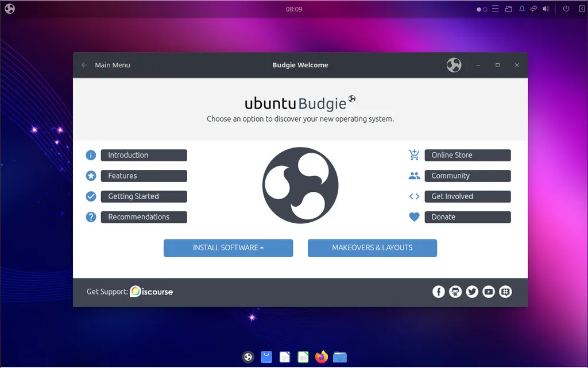Viewport: 588px width, 368px height.
Task: Click the heart icon beside Donate
Action: click(x=414, y=217)
